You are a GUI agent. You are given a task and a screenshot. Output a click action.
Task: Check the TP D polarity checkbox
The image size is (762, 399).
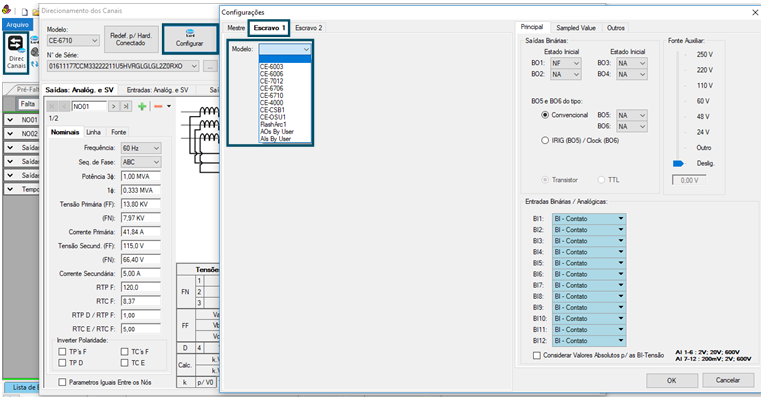62,363
